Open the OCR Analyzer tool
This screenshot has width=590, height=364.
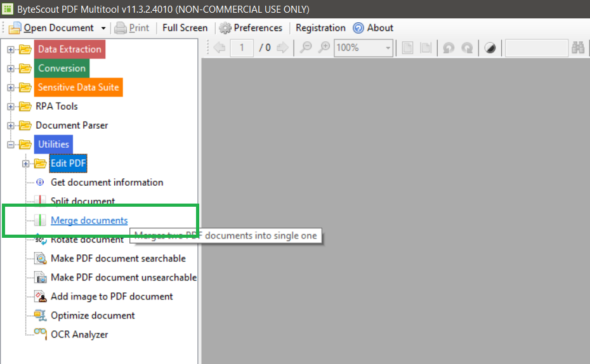tap(79, 334)
